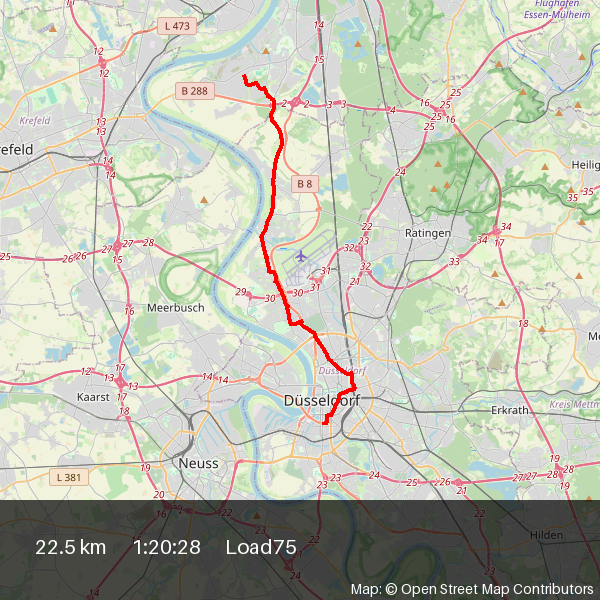Click the Kaarst town label
This screenshot has width=600, height=600.
pyautogui.click(x=93, y=397)
